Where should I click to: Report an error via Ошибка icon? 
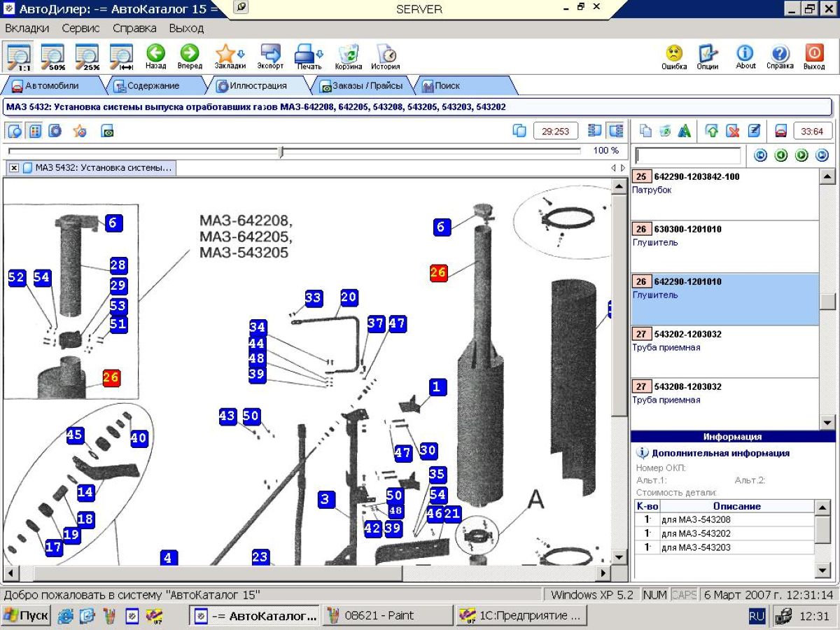pos(674,57)
